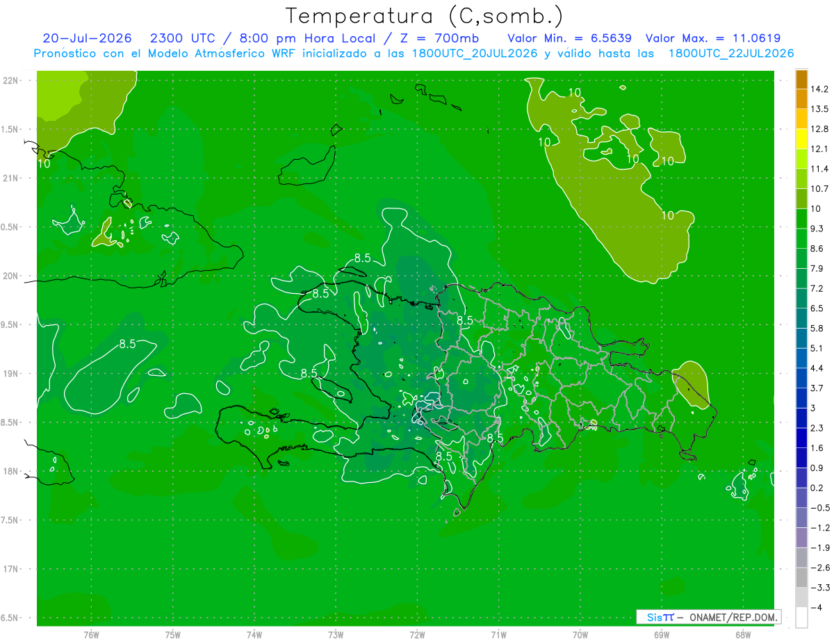Click the "76W" longitude label
The image size is (834, 644).
pyautogui.click(x=91, y=634)
